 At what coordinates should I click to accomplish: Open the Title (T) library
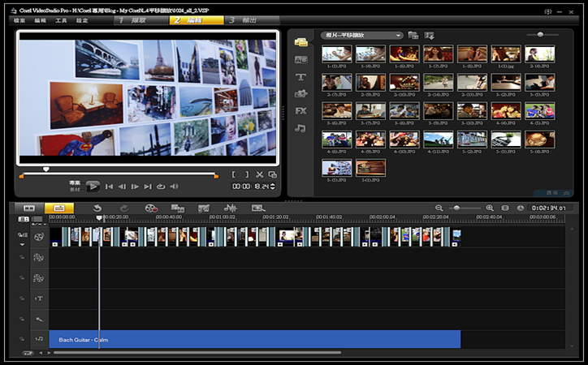tap(300, 77)
